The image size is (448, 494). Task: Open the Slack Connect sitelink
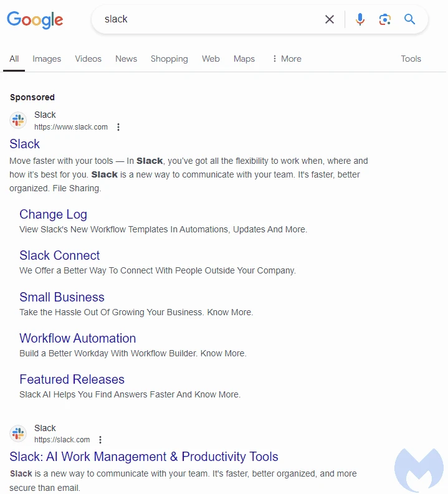coord(60,255)
